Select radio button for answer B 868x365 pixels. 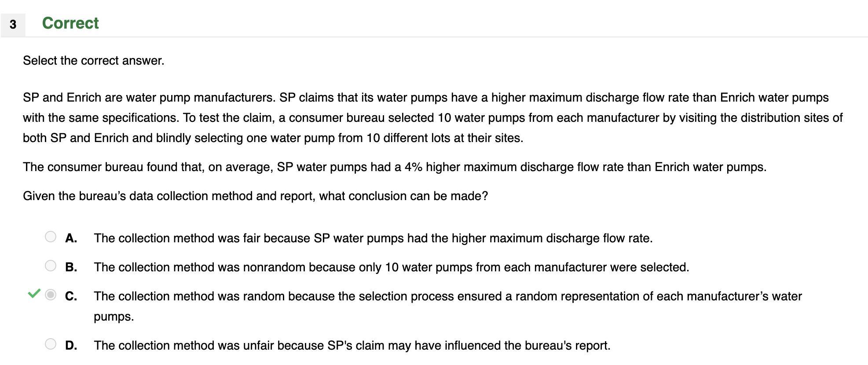51,266
